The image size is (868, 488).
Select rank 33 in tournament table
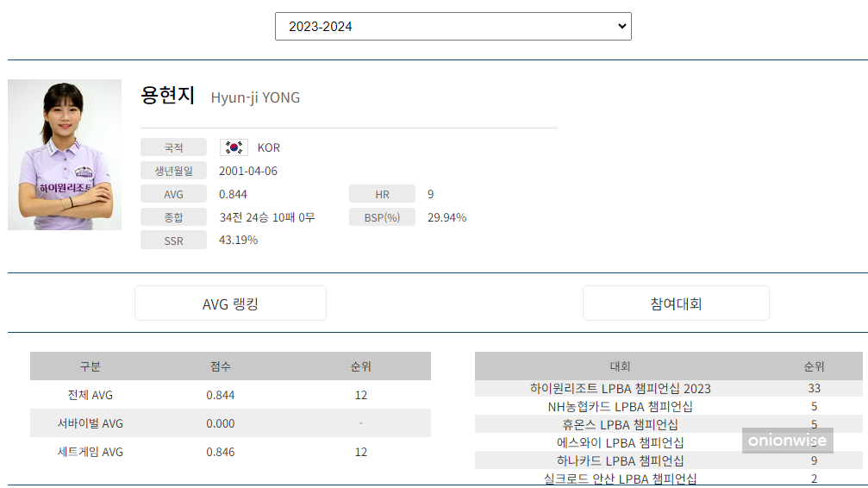[x=815, y=388]
